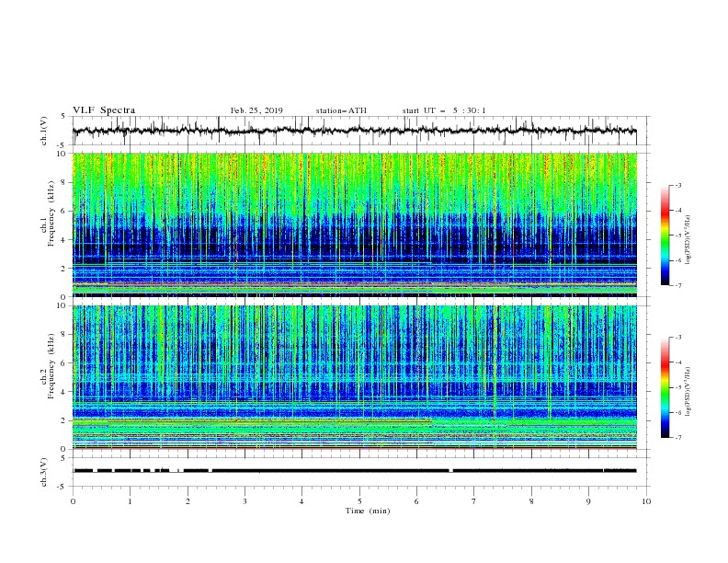The height and width of the screenshot is (563, 728).
Task: Click the "0" tick on the Time axis
Action: pyautogui.click(x=73, y=501)
